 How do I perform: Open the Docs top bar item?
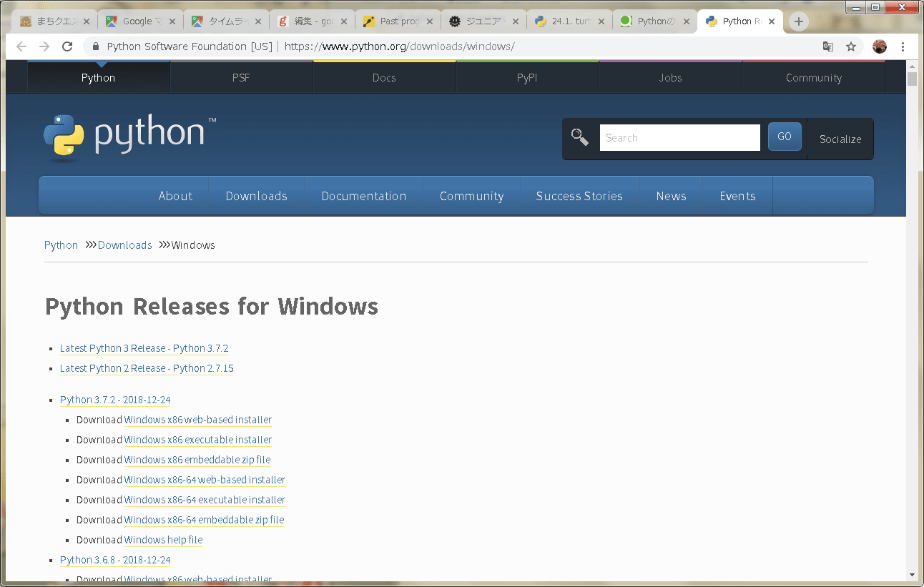tap(384, 77)
